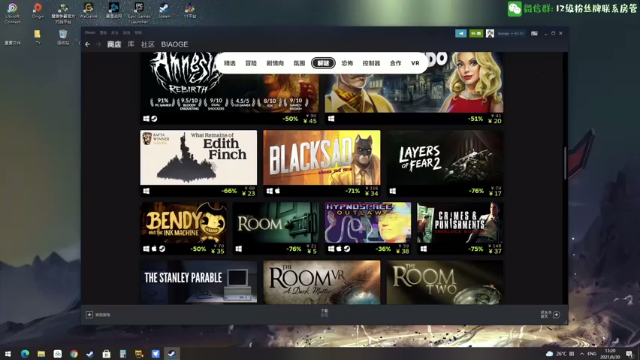Open the downloads status at bottom center
The image size is (640, 360).
tap(324, 313)
